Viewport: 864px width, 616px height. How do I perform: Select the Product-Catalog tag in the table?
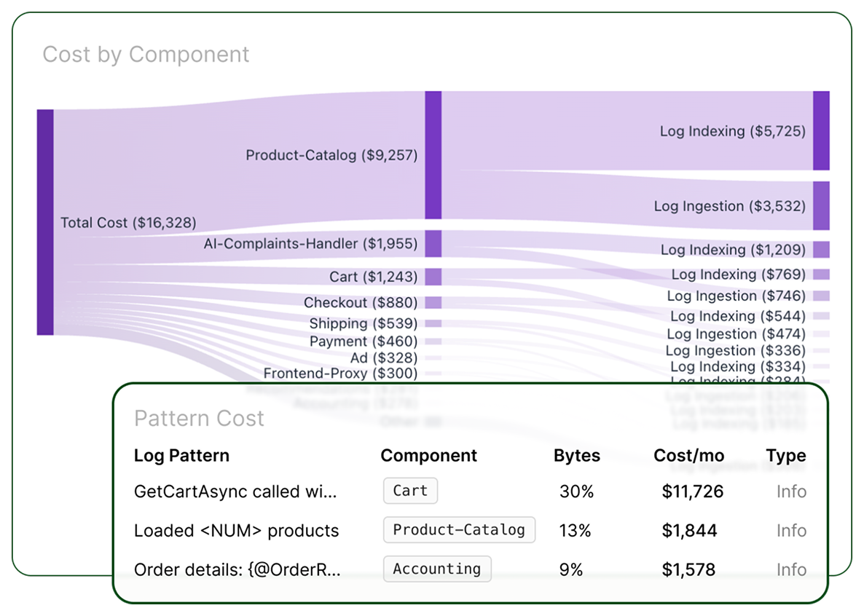(459, 530)
